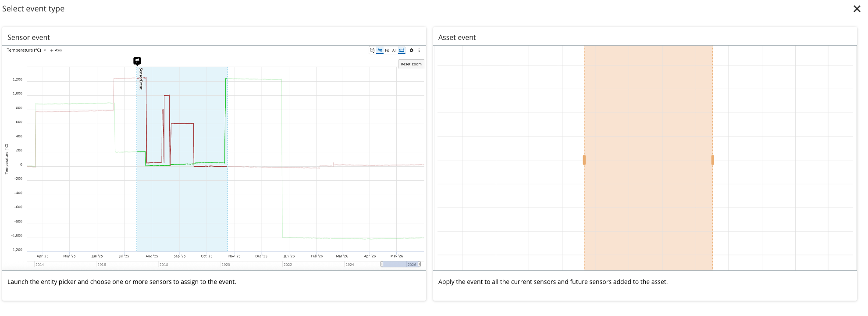Screen dimensions: 868x316
Task: Select the All range option
Action: pyautogui.click(x=394, y=50)
